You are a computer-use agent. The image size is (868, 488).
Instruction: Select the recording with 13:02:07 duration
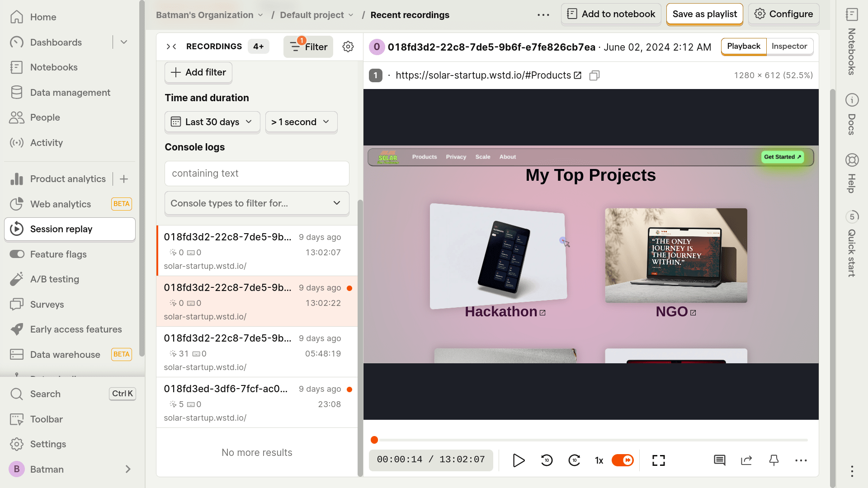click(257, 251)
